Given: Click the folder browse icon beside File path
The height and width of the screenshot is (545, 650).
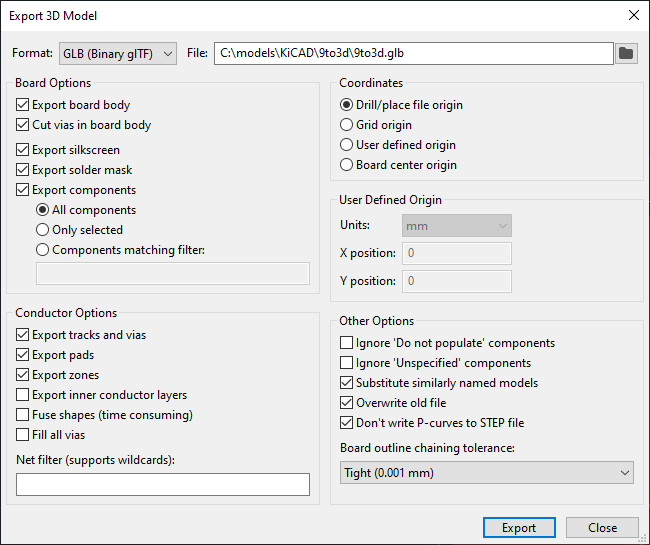Looking at the screenshot, I should click(627, 53).
